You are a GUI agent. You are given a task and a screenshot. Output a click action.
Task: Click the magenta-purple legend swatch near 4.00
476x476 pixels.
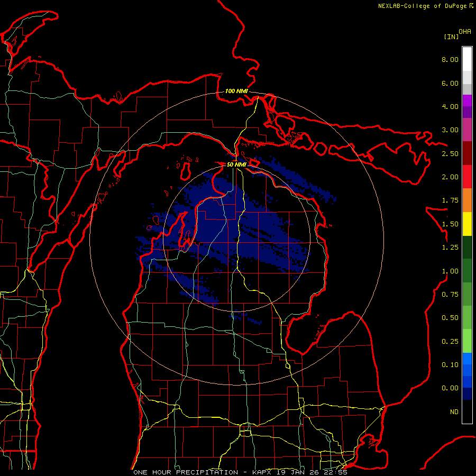click(467, 100)
